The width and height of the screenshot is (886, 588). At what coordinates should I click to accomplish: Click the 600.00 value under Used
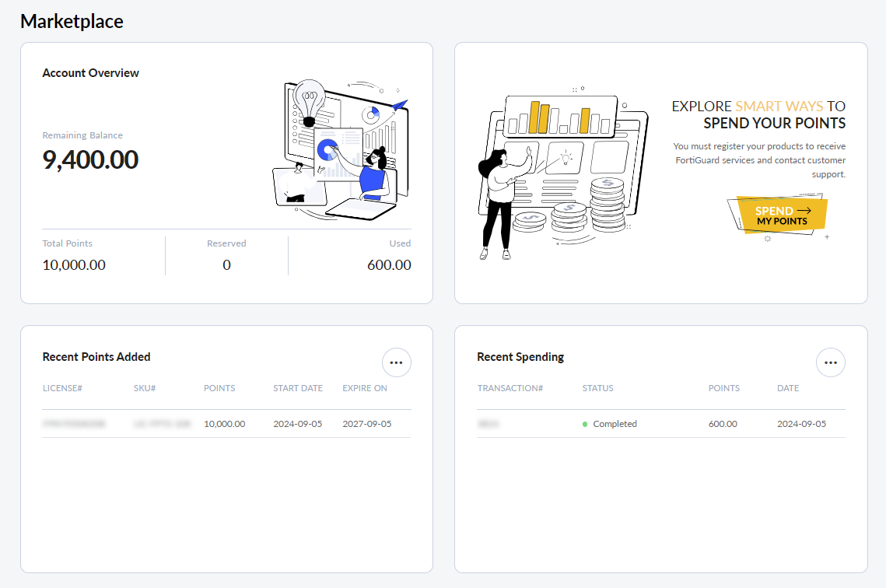coord(389,265)
